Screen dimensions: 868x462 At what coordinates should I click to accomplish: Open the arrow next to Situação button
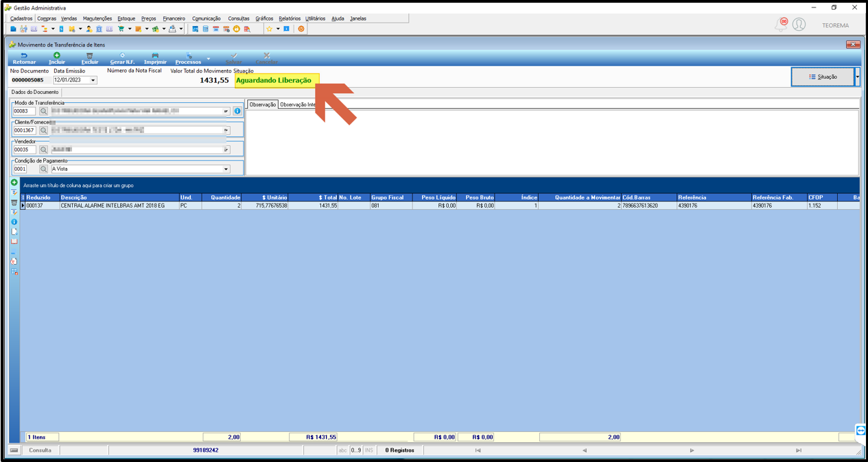point(857,77)
